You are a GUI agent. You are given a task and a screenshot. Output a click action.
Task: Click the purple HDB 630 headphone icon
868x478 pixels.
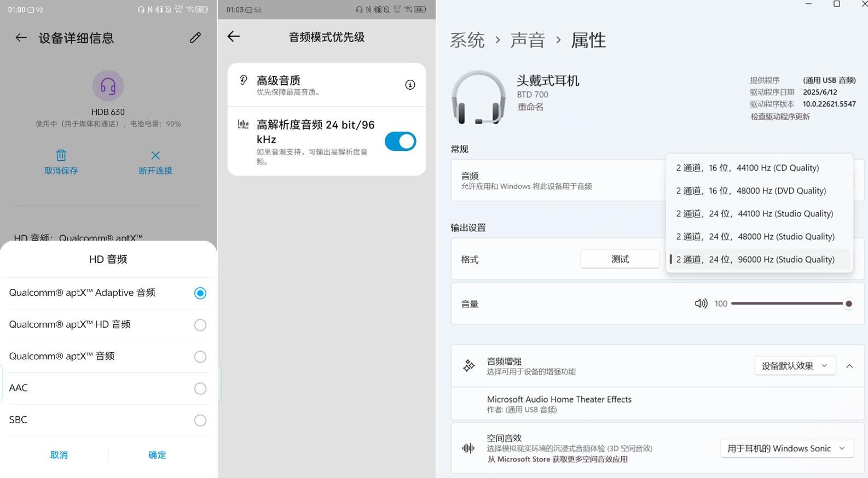click(x=108, y=86)
